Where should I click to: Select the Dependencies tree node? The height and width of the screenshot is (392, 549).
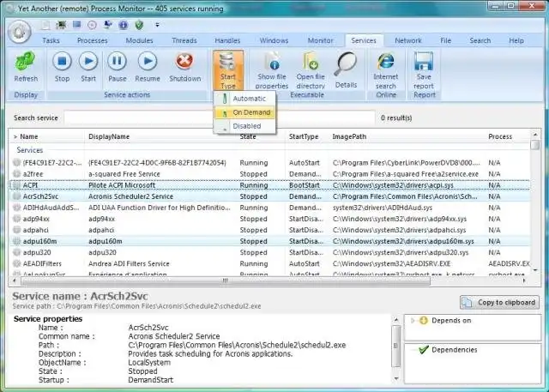(454, 350)
